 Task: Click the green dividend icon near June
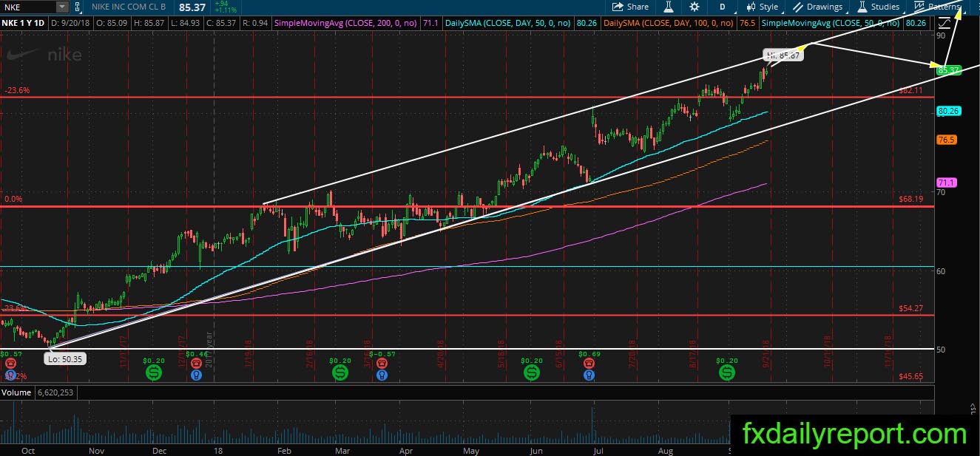pos(532,372)
